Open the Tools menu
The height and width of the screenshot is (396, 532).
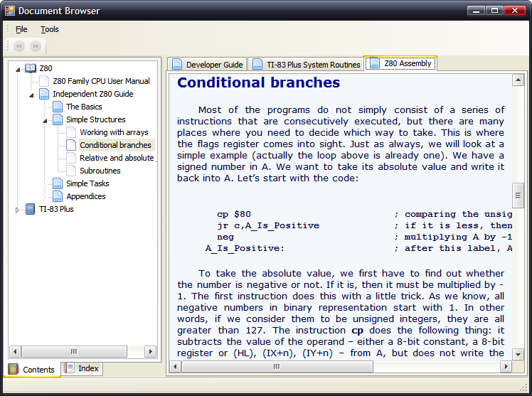[49, 29]
